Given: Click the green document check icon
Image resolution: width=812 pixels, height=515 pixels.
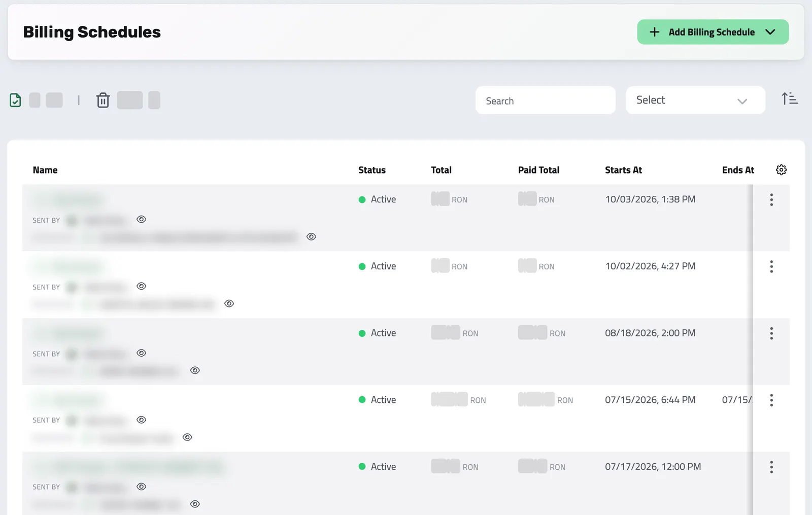Looking at the screenshot, I should pyautogui.click(x=15, y=100).
